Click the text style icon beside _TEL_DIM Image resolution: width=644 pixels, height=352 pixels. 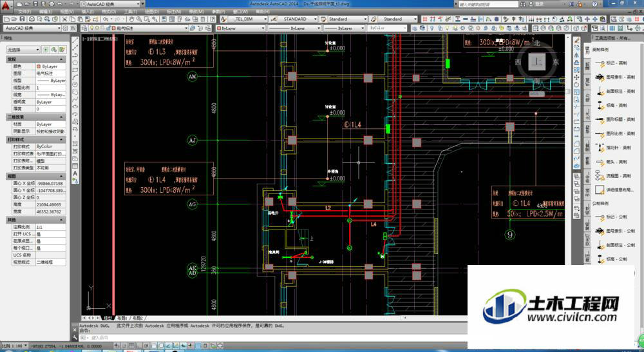223,19
